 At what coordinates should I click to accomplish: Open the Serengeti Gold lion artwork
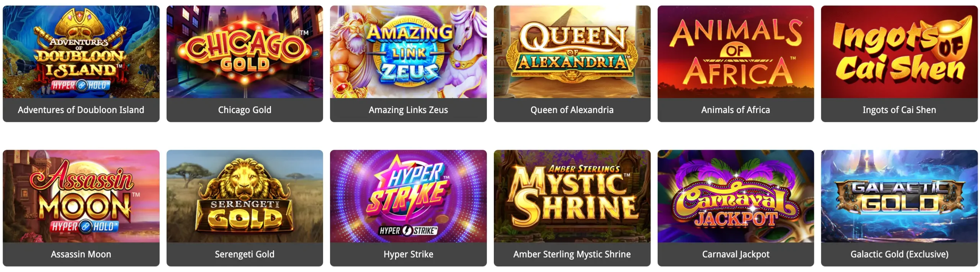click(x=245, y=196)
